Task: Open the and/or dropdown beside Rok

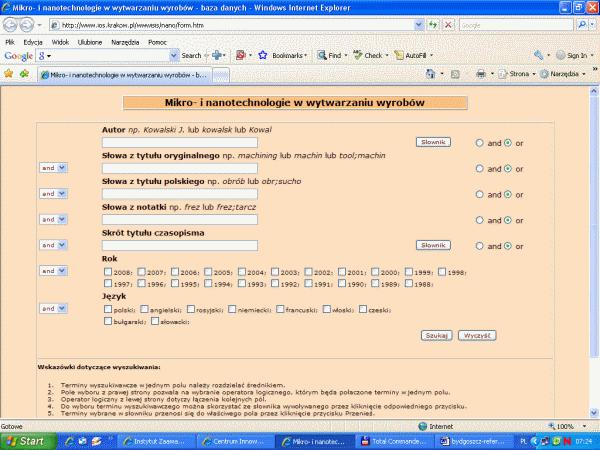Action: pos(53,271)
